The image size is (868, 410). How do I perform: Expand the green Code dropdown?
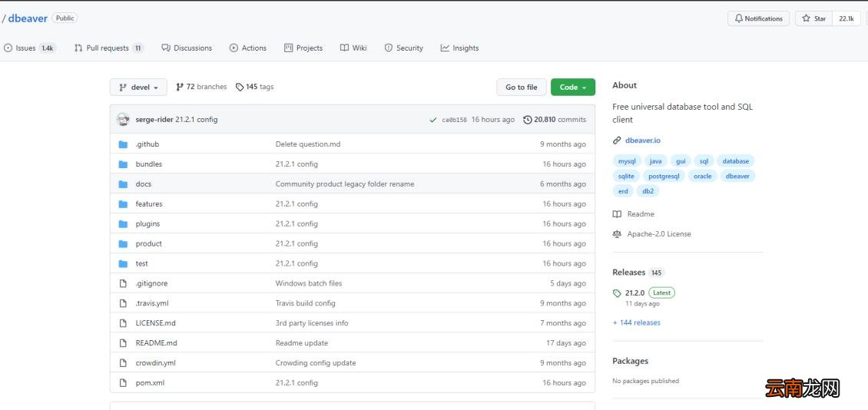tap(573, 88)
